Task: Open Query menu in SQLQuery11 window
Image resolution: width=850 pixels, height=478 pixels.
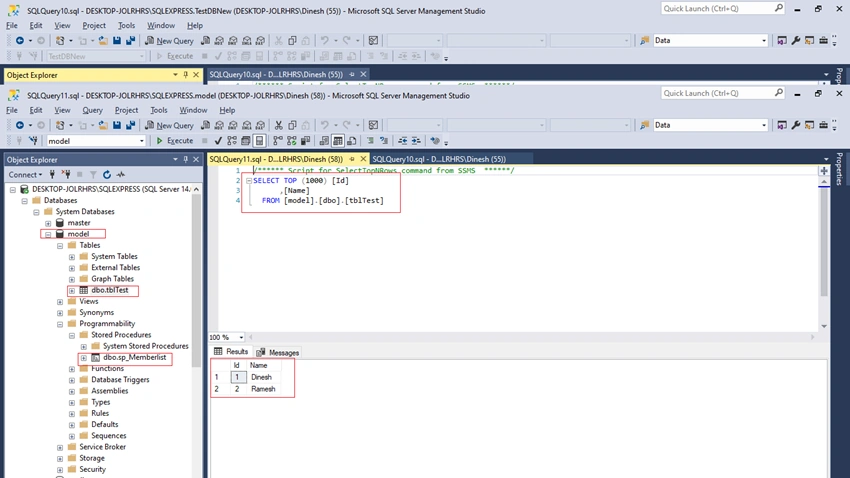Action: [92, 110]
